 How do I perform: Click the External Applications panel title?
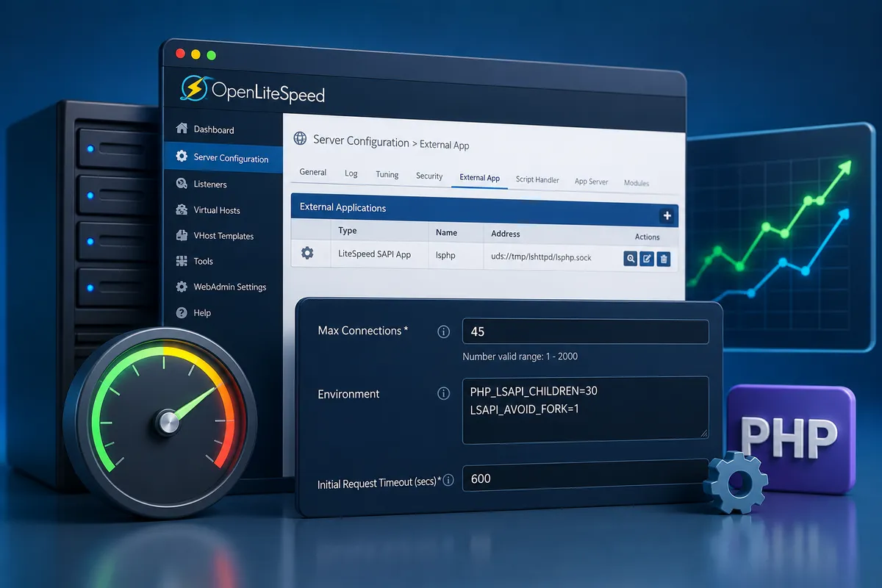click(343, 207)
